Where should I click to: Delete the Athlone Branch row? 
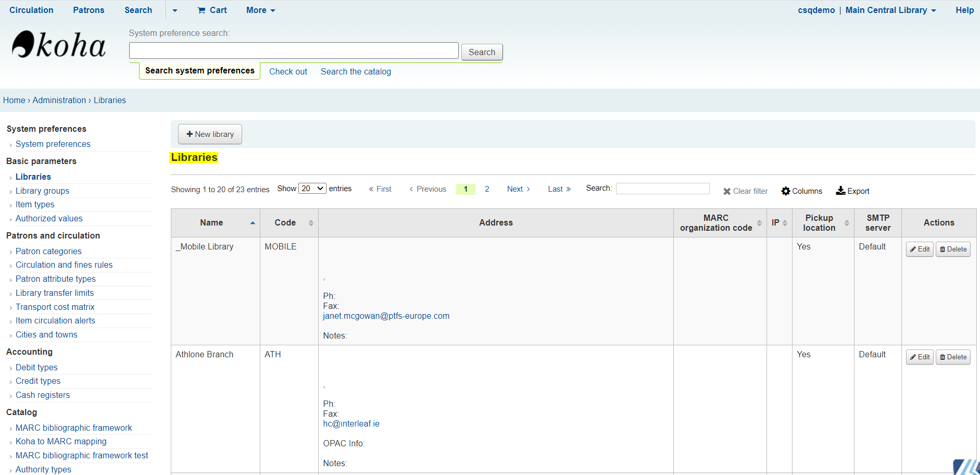tap(953, 357)
